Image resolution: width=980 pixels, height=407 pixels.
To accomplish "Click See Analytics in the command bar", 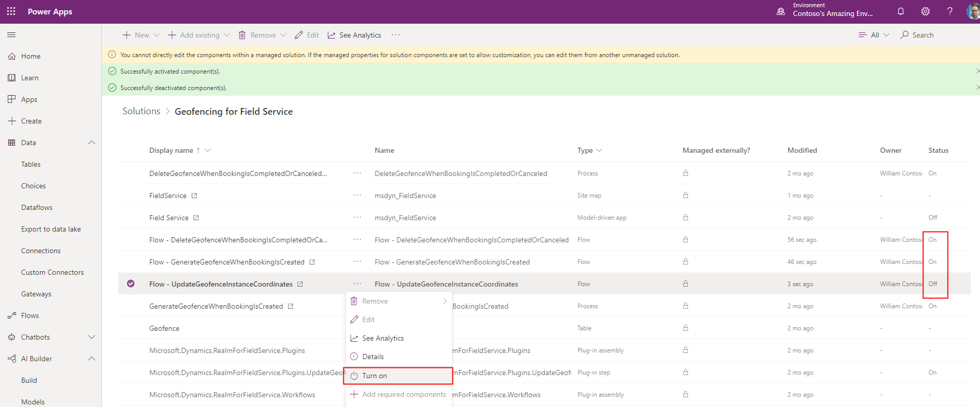I will pyautogui.click(x=355, y=35).
